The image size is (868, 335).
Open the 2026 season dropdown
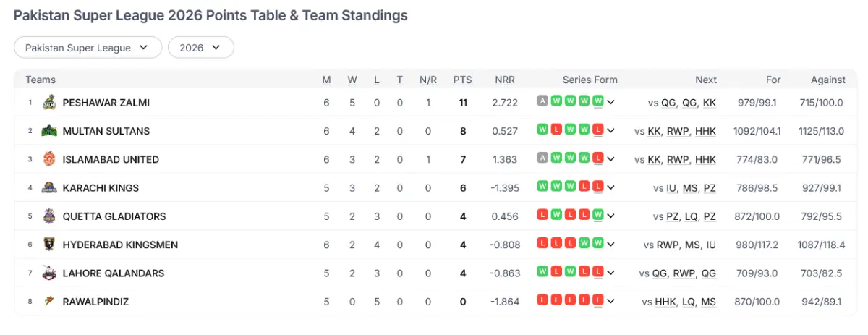click(x=200, y=48)
